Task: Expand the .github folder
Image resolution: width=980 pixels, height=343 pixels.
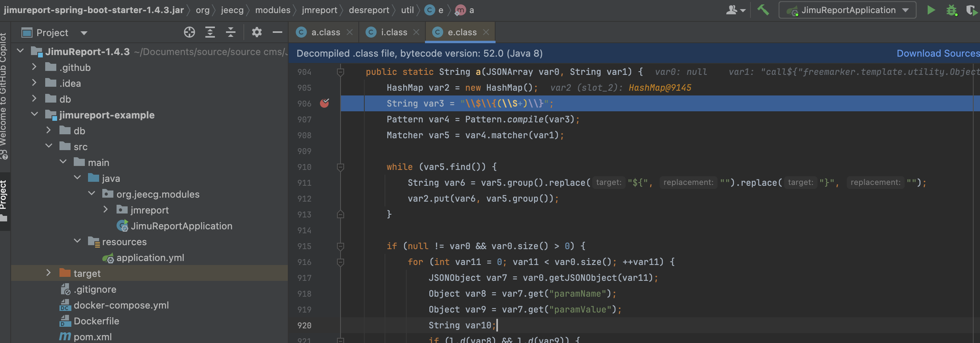Action: coord(34,67)
